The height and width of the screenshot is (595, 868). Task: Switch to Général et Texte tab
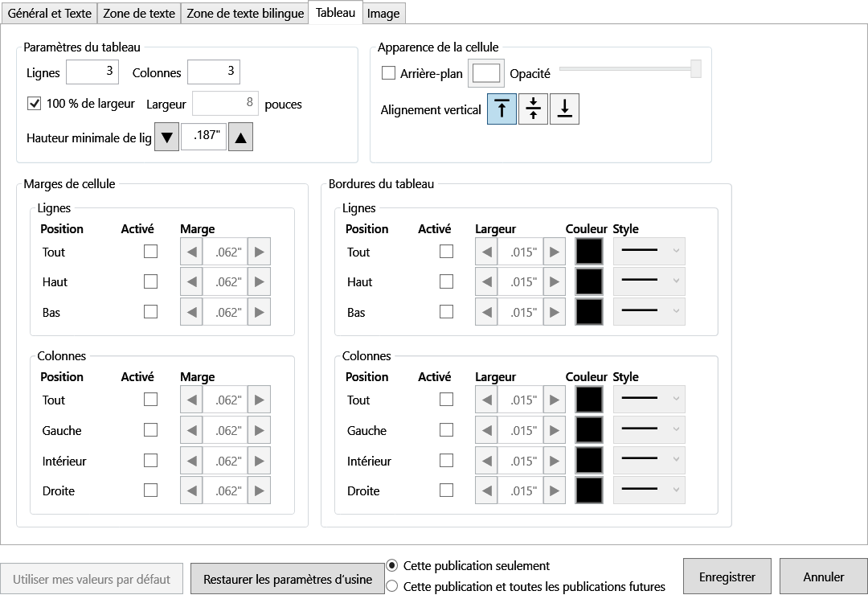pos(49,14)
